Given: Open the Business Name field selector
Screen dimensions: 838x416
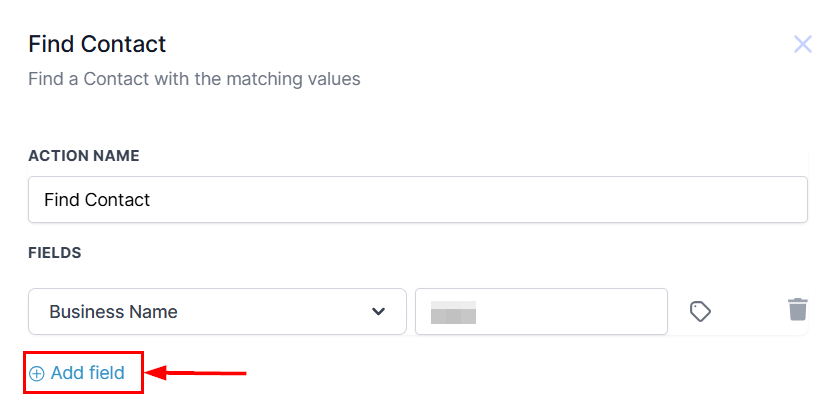Looking at the screenshot, I should [x=217, y=312].
